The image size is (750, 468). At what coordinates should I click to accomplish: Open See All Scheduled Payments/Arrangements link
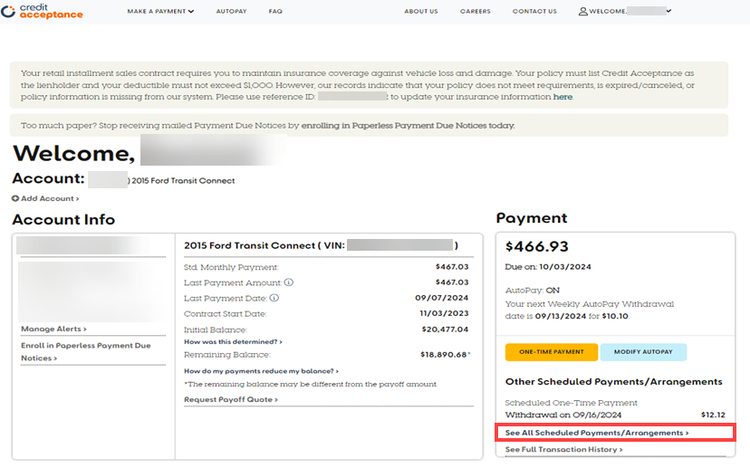(597, 433)
